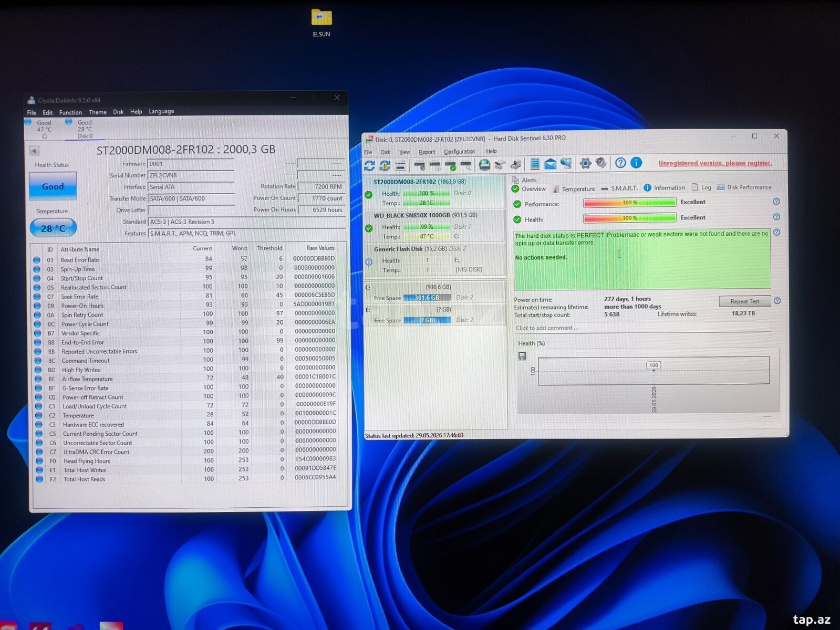
Task: Click the UltraDMA CRC Error Count row
Action: (x=186, y=452)
